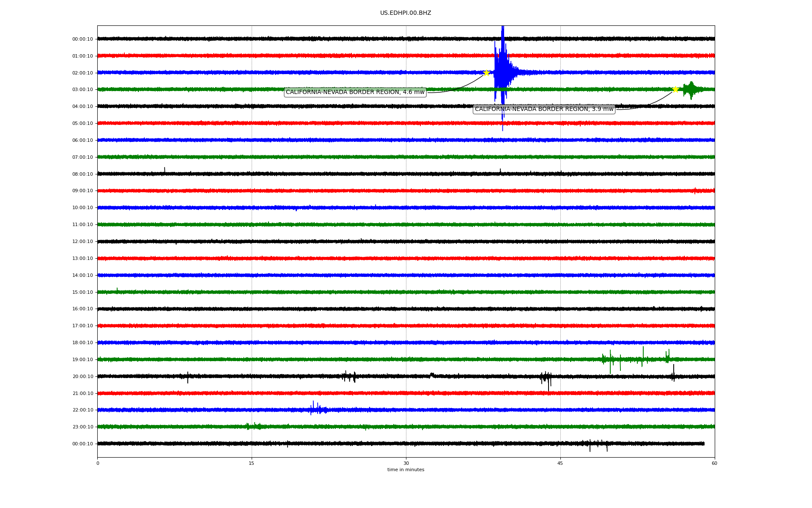Image resolution: width=812 pixels, height=508 pixels.
Task: Click the 16:00:10 time label
Action: (x=82, y=309)
